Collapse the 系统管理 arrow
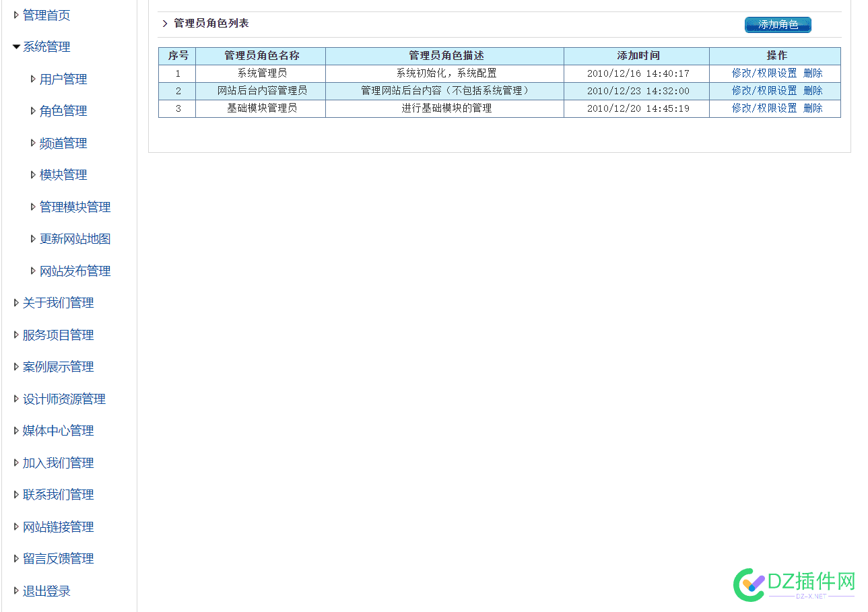Viewport: 868px width, 612px height. [16, 47]
